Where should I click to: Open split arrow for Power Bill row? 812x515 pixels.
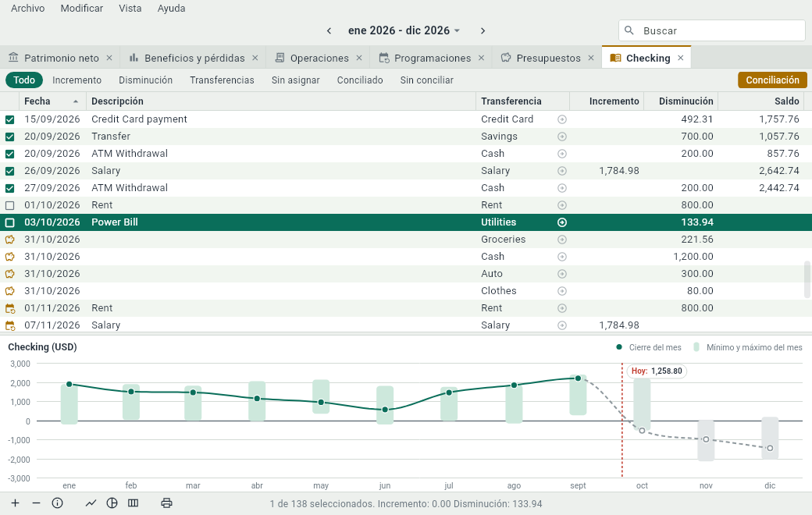[x=562, y=222]
